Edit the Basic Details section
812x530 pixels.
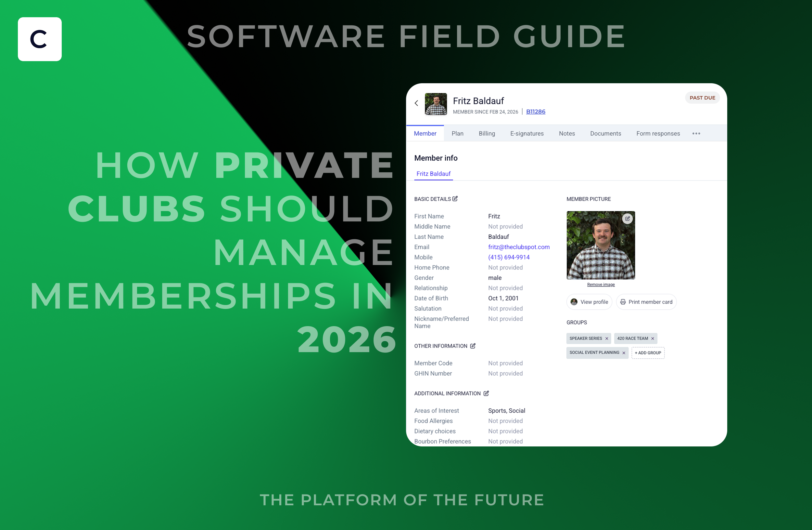(x=455, y=199)
